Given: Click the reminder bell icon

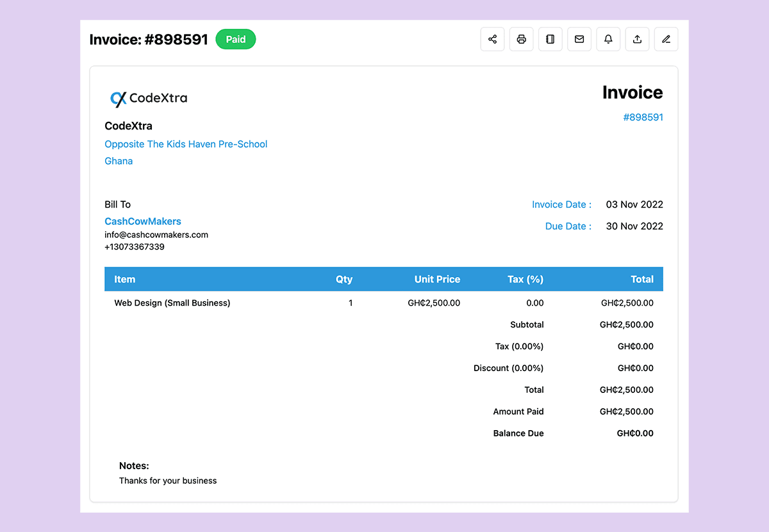Looking at the screenshot, I should [608, 39].
